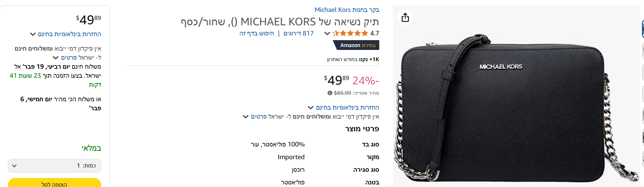Click the chevron icon beside the star rating
The width and height of the screenshot is (644, 187).
(327, 33)
